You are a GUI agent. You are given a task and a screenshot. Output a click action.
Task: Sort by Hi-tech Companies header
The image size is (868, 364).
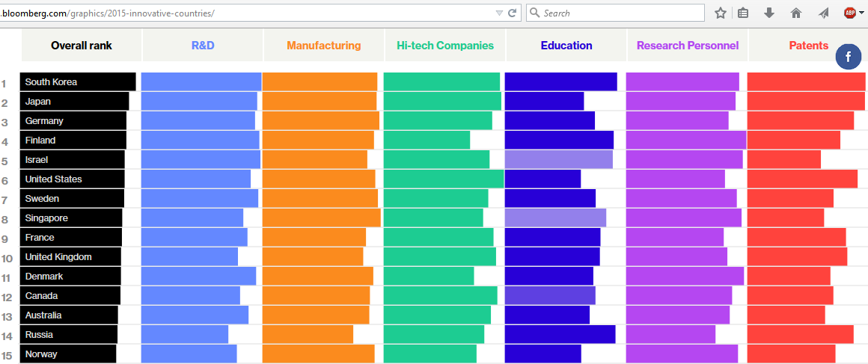coord(445,46)
